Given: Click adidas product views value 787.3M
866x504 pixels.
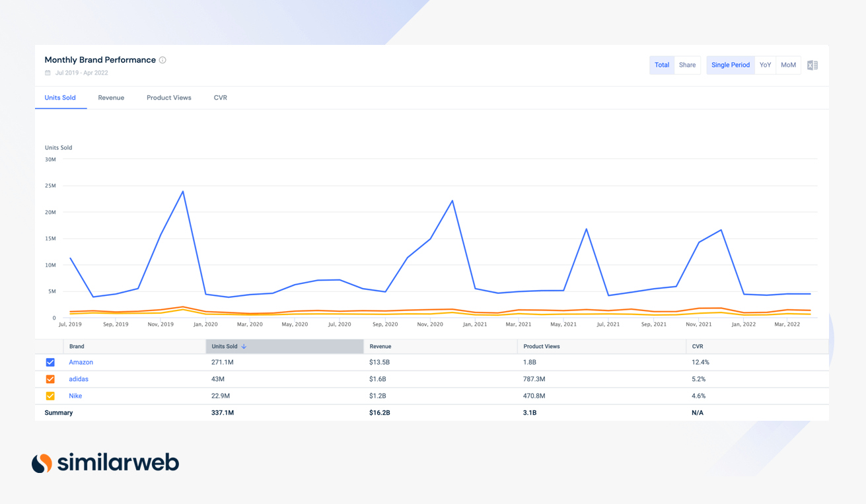Looking at the screenshot, I should pyautogui.click(x=534, y=379).
